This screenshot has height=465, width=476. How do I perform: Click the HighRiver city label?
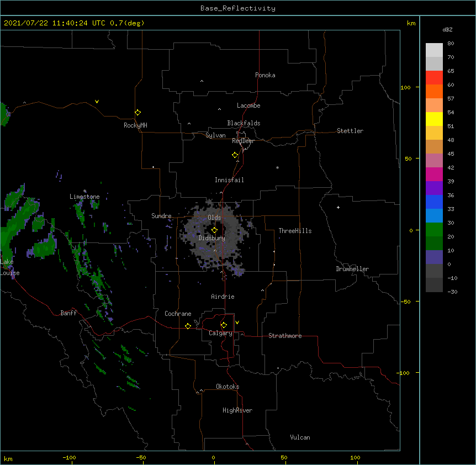pyautogui.click(x=237, y=410)
